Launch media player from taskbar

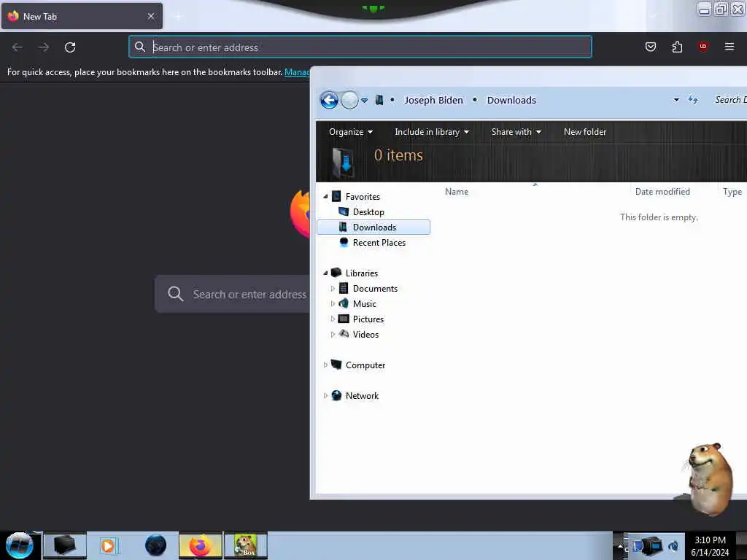(x=108, y=545)
